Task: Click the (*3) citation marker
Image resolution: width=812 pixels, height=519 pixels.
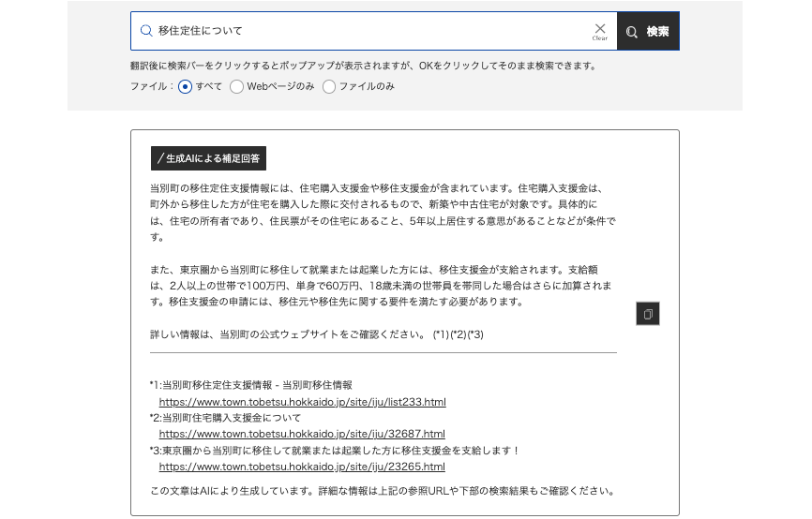Action: [x=475, y=334]
